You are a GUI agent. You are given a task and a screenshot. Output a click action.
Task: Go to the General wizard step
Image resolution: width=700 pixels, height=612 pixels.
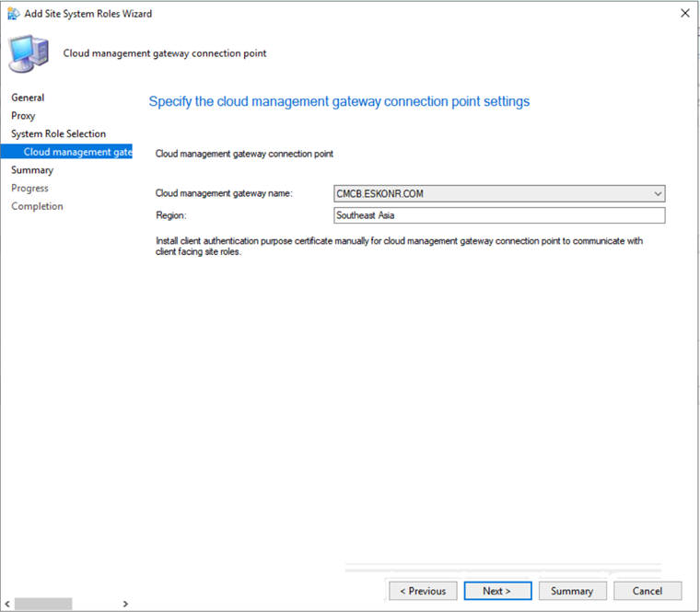(28, 98)
